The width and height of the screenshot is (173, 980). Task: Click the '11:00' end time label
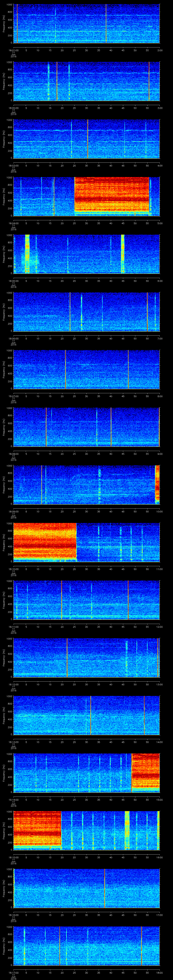click(159, 569)
